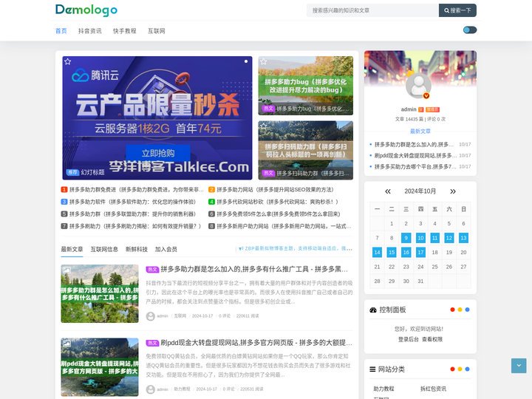Screen dimensions: 532x399
Task: Open sidebar post 拼多多助力群是怎么加入的
Action: (x=414, y=145)
